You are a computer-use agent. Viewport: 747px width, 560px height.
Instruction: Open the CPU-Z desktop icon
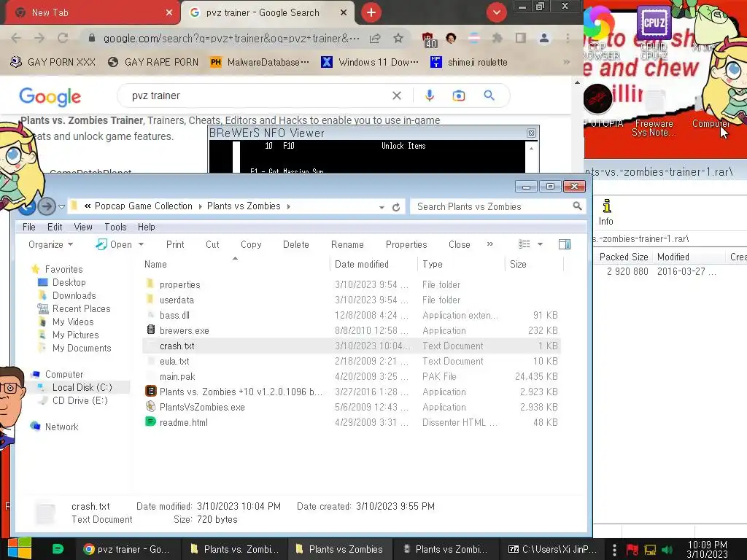click(x=654, y=32)
